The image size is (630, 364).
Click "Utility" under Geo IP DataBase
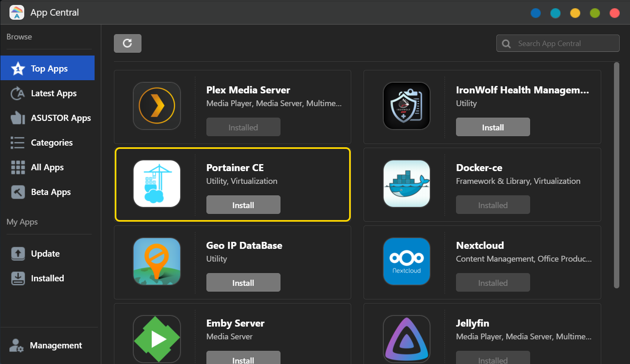[217, 259]
